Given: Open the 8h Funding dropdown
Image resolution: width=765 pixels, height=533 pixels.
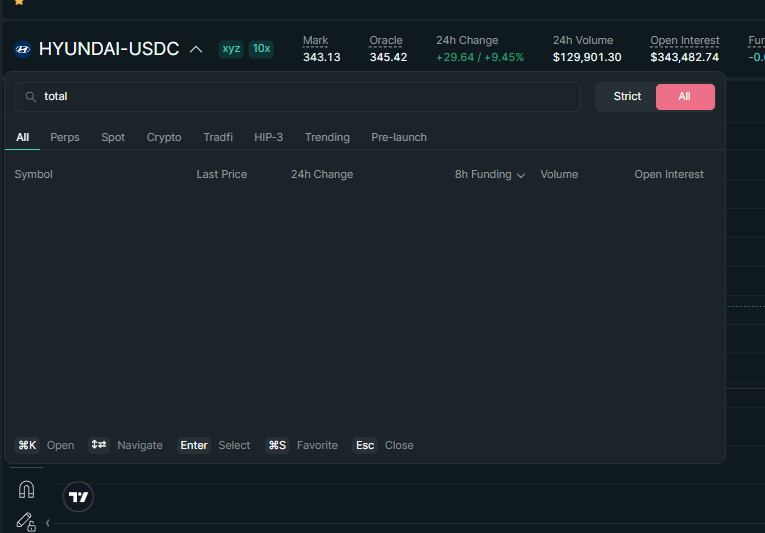Looking at the screenshot, I should click(490, 175).
